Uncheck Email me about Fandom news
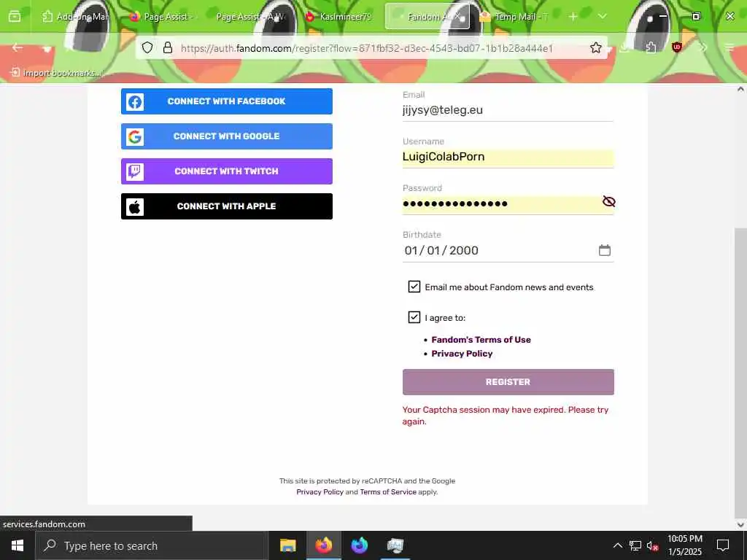 pyautogui.click(x=414, y=287)
